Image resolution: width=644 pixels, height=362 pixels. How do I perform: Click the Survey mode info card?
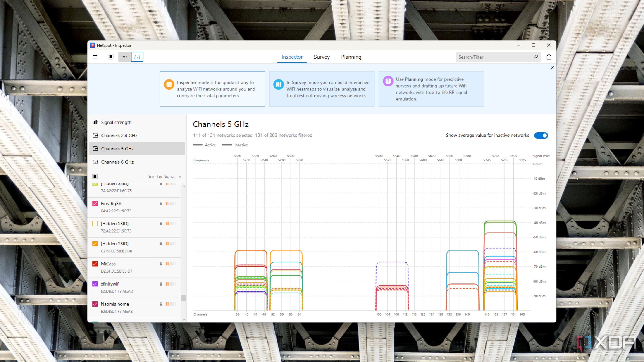322,89
